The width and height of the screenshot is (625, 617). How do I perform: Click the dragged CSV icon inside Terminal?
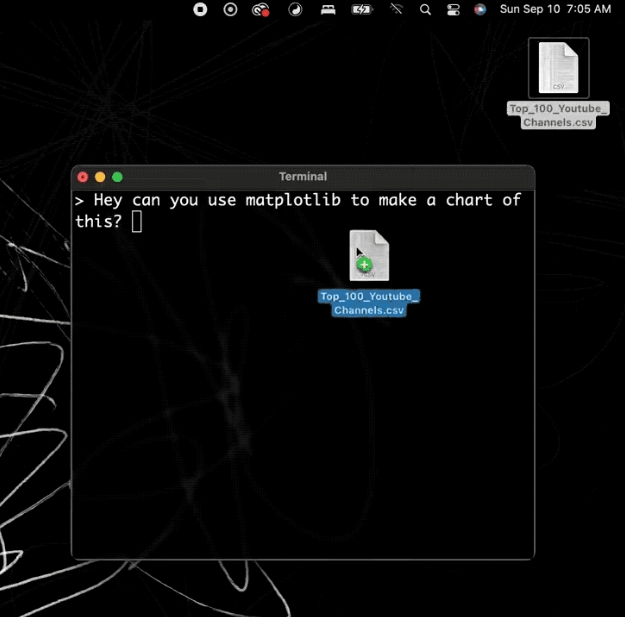click(368, 255)
